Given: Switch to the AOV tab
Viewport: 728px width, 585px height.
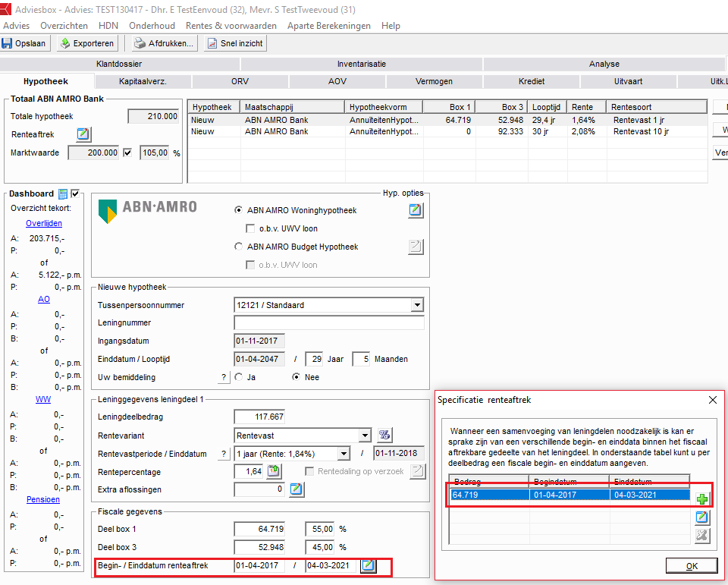Looking at the screenshot, I should 337,81.
